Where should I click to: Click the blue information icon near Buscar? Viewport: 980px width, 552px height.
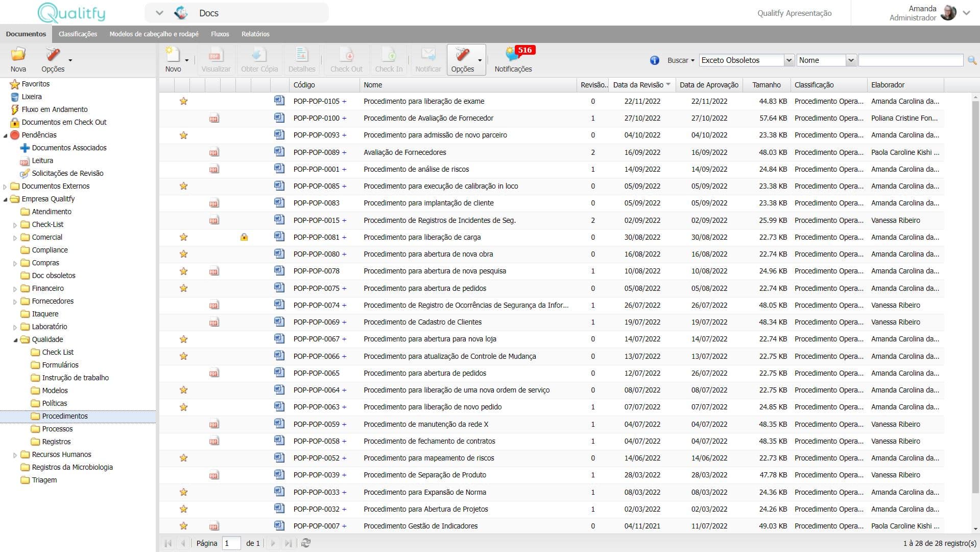click(654, 60)
